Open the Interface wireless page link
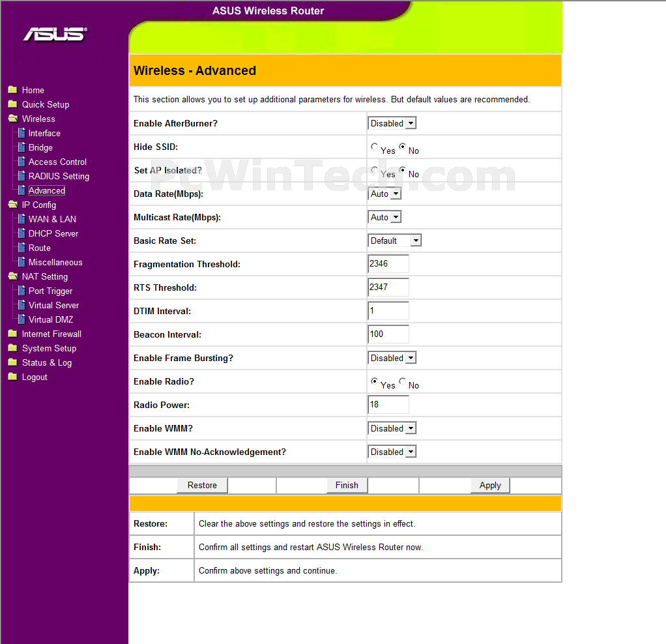The width and height of the screenshot is (666, 644). (x=44, y=134)
